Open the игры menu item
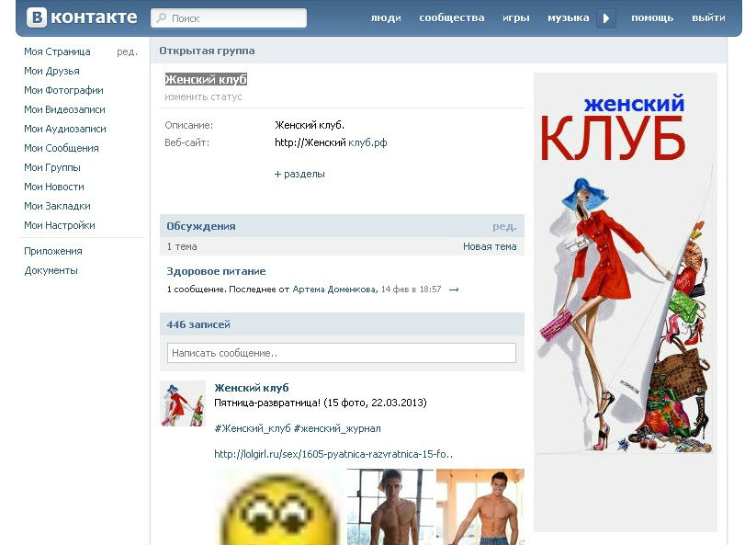This screenshot has height=545, width=756. [x=516, y=17]
